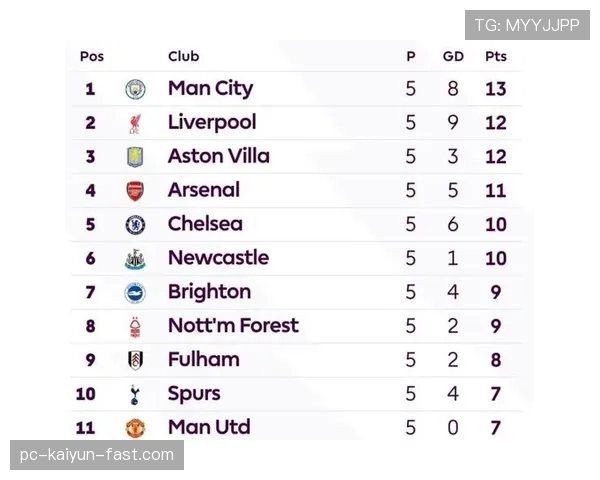Screen dimensions: 600x480
Task: Click the Brighton club badge
Action: click(135, 292)
